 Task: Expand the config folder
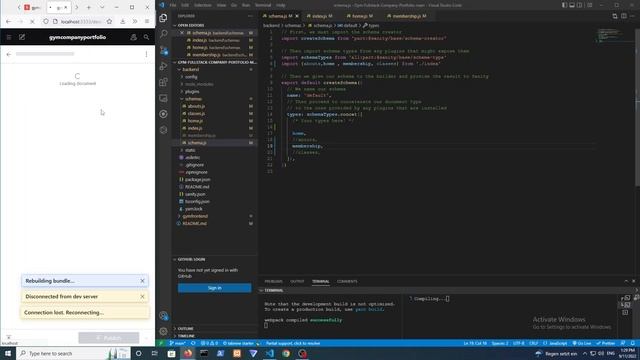point(191,77)
